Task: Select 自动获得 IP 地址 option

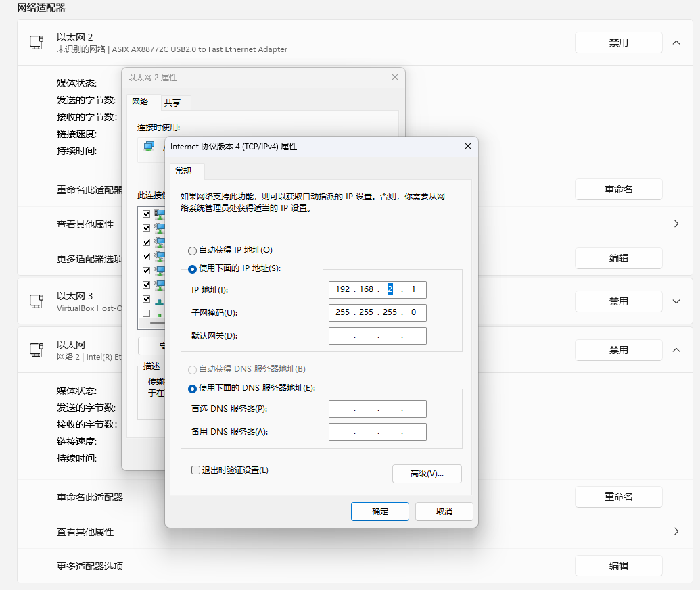Action: point(191,250)
